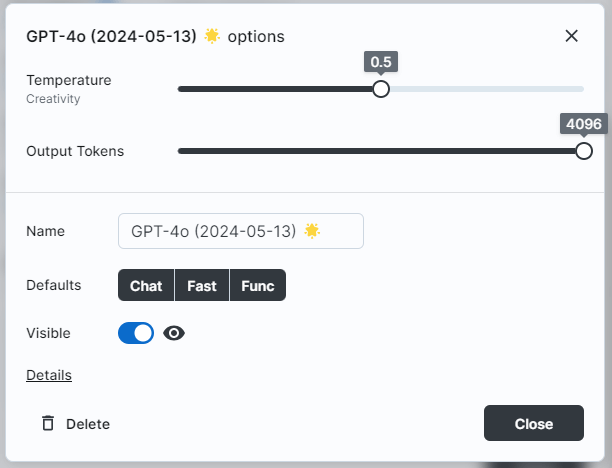Screen dimensions: 612x468
Task: Focus the Name input field
Action: 241,231
